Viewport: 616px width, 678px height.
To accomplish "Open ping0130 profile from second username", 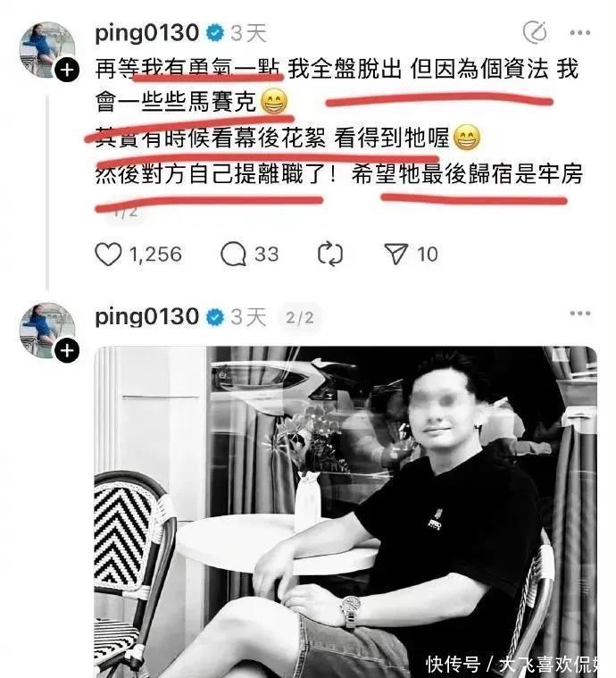I will [146, 317].
